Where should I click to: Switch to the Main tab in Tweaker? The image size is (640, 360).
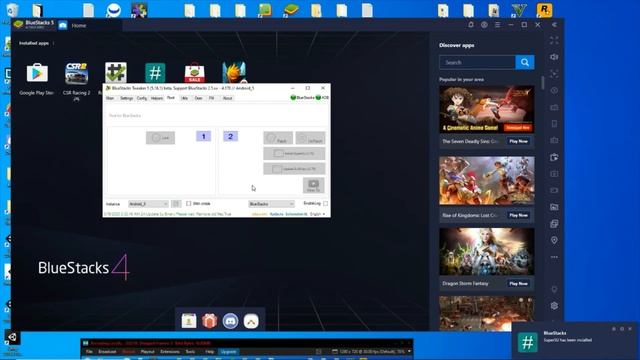(x=110, y=98)
